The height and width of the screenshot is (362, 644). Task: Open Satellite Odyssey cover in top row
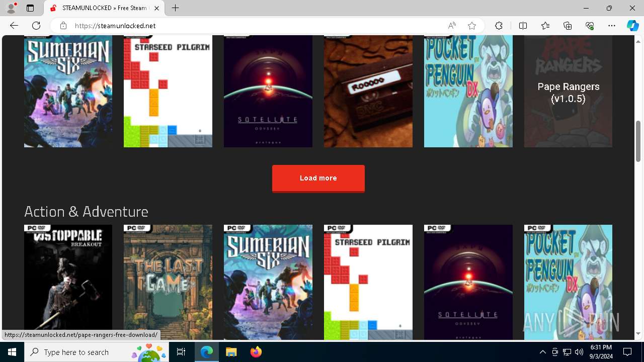[268, 91]
